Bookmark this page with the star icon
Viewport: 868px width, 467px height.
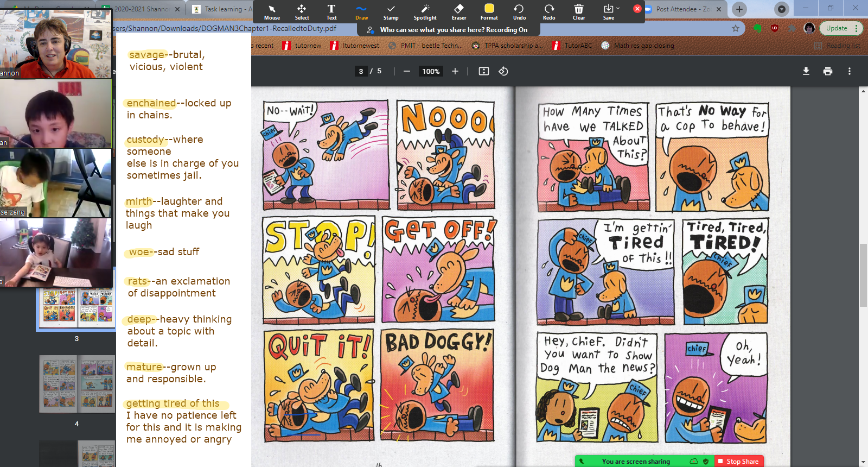click(x=736, y=28)
